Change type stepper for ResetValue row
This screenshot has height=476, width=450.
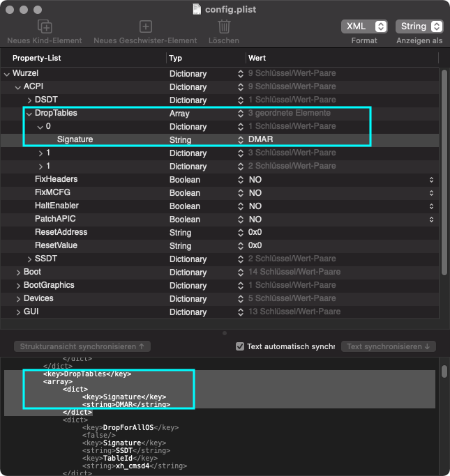(x=241, y=246)
